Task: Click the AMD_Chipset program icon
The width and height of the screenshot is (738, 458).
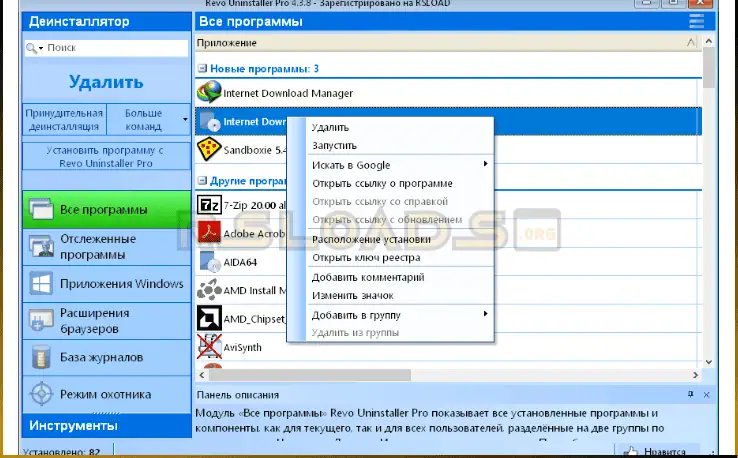Action: pos(209,318)
